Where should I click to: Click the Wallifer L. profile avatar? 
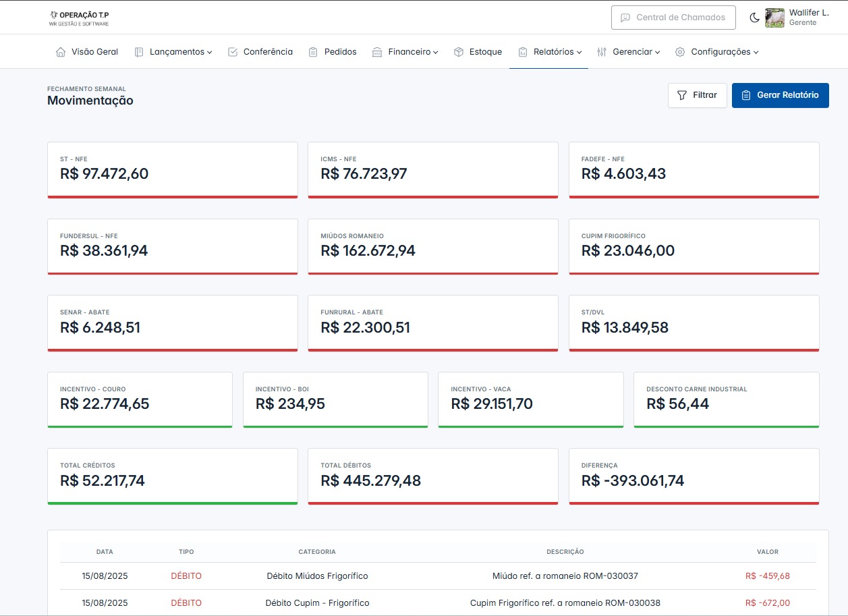point(774,18)
